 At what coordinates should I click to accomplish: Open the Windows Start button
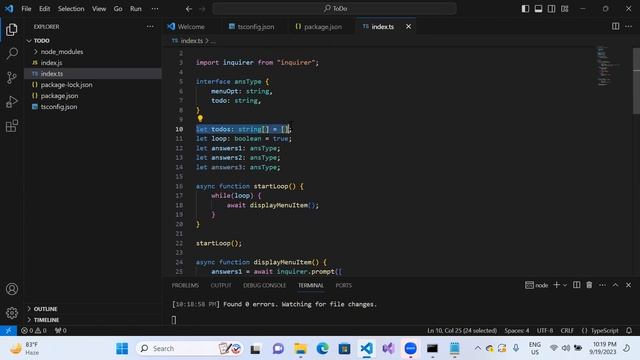tap(122, 349)
